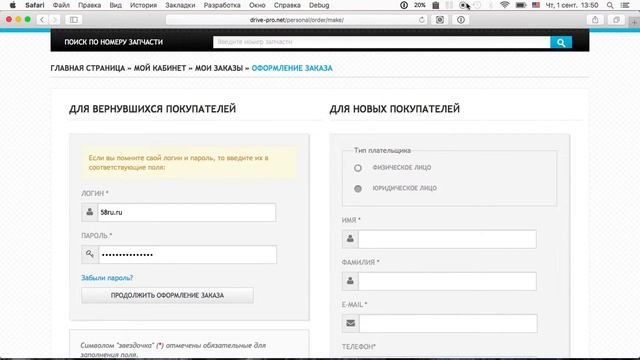
Task: Go to Мои заказы breadcrumb
Action: 219,68
